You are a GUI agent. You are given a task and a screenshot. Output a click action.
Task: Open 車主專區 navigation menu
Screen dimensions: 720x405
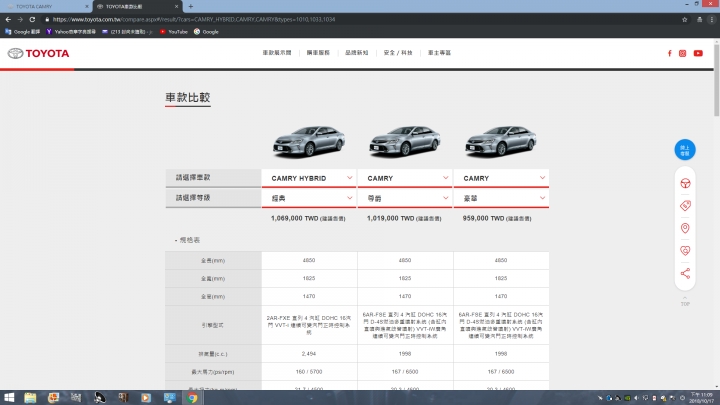click(439, 53)
